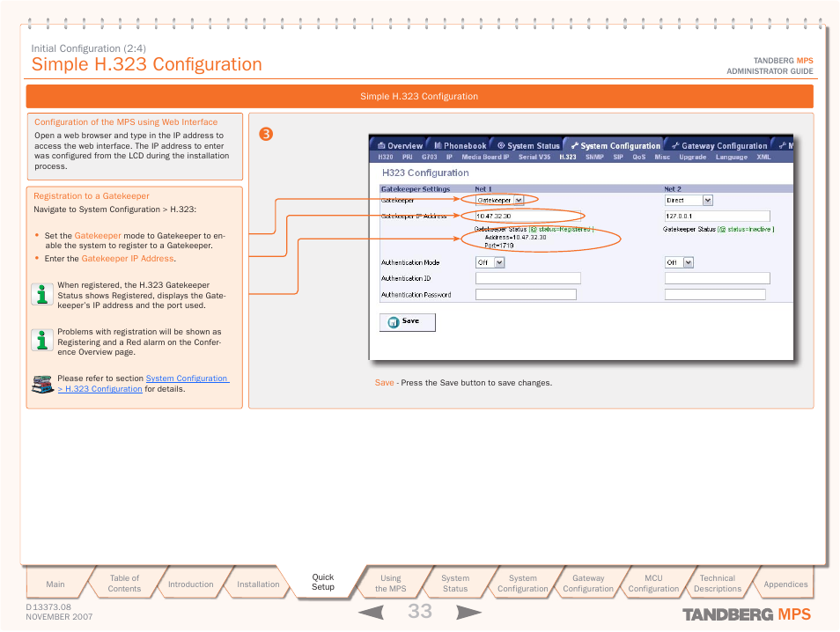Open the QoS submenu item
The image size is (840, 632).
tap(639, 157)
